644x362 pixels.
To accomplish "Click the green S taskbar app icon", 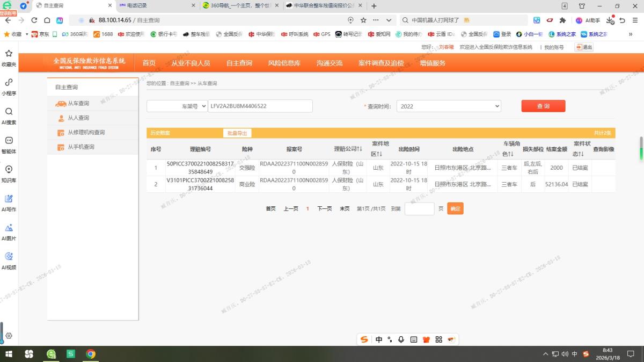I will [71, 354].
